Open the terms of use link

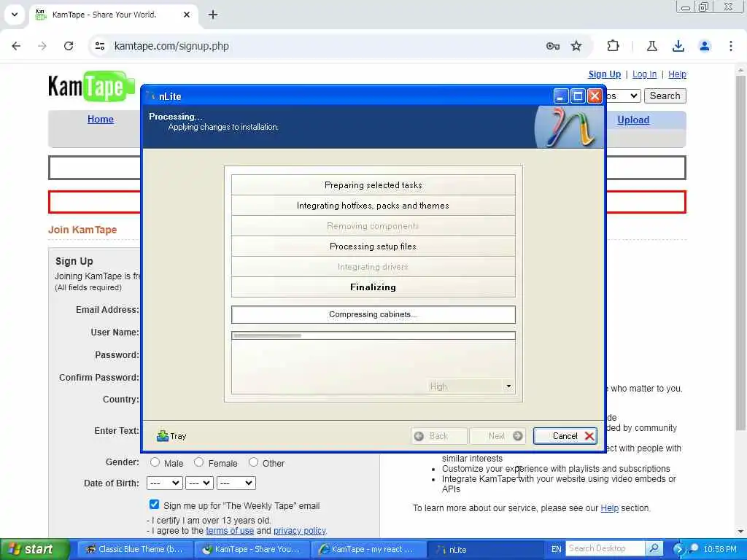point(230,531)
